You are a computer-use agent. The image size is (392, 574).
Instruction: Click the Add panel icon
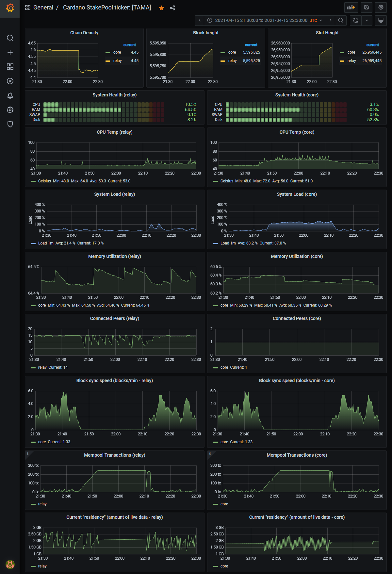point(351,7)
